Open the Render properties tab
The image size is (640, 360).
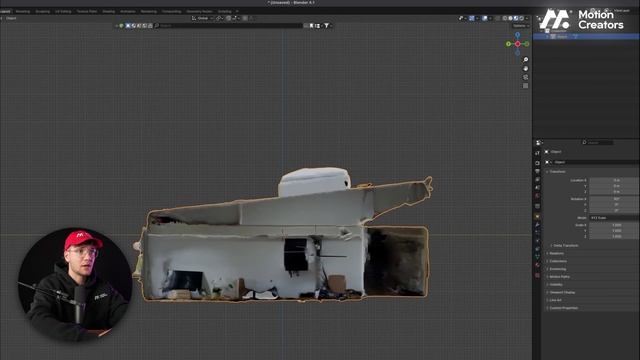(x=537, y=163)
